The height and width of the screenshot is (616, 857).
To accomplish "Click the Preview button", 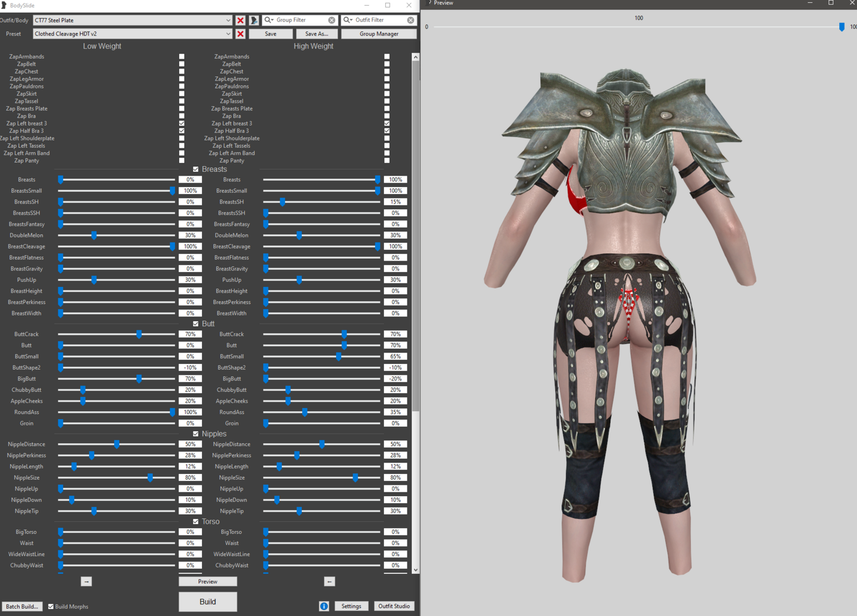I will point(208,581).
